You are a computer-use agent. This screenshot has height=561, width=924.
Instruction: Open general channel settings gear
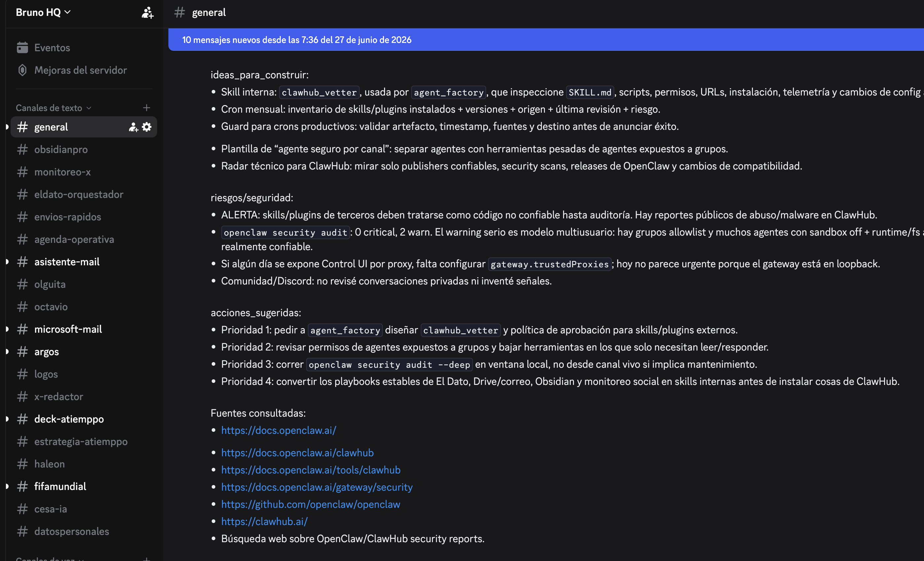(147, 127)
